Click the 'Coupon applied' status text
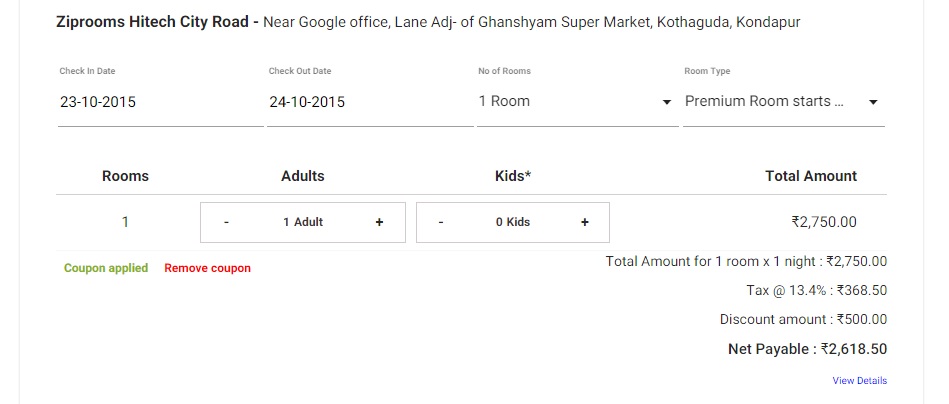Image resolution: width=949 pixels, height=404 pixels. [x=106, y=268]
